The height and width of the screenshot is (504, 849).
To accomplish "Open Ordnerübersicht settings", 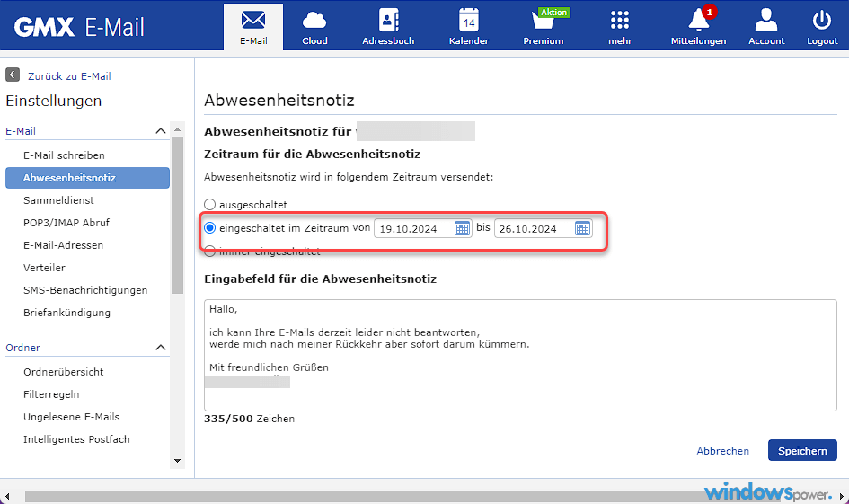I will pyautogui.click(x=64, y=372).
